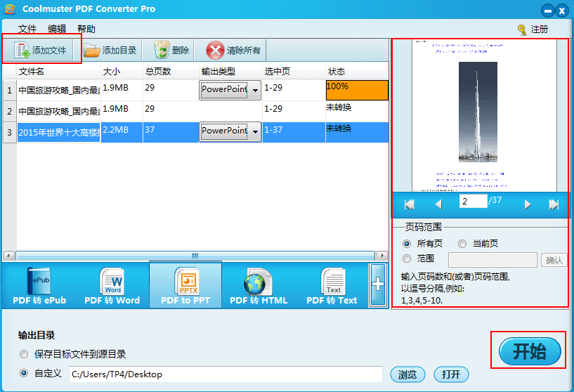Go to previous preview page

point(438,204)
